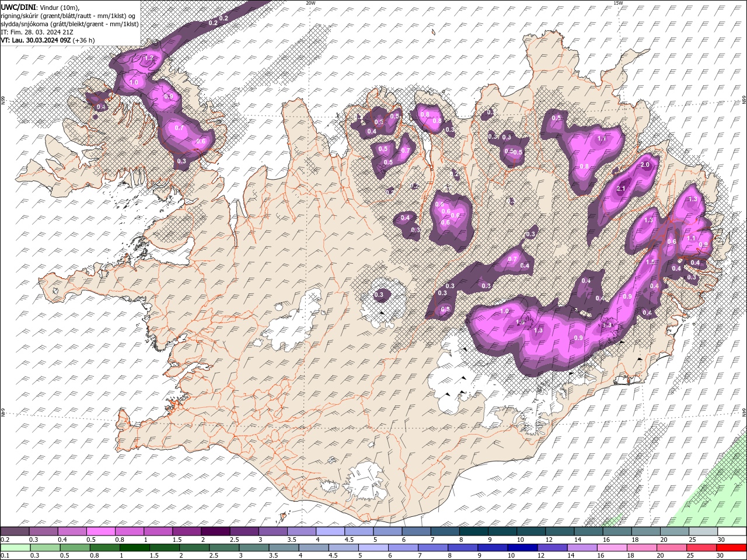Click the valid time 'VT: Lau. 30.03.2024 09Z'

coord(36,40)
